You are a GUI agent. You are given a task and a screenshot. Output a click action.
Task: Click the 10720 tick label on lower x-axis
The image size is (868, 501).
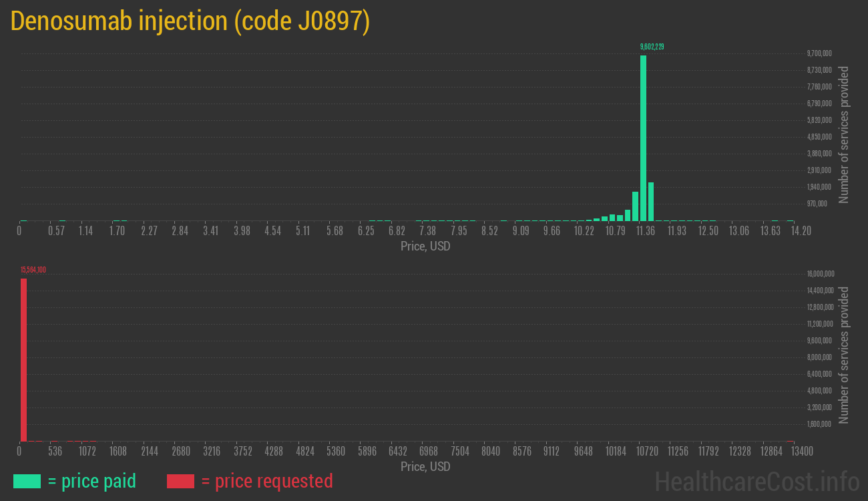pos(647,452)
